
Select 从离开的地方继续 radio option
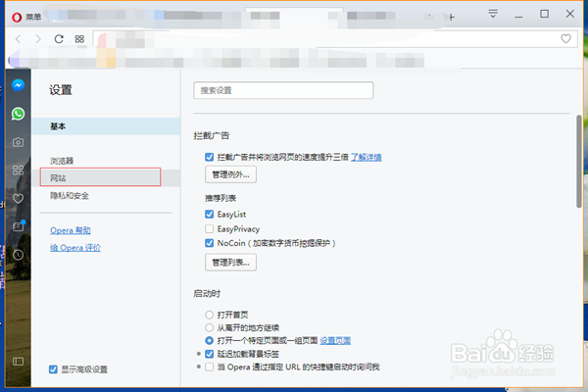[x=210, y=327]
